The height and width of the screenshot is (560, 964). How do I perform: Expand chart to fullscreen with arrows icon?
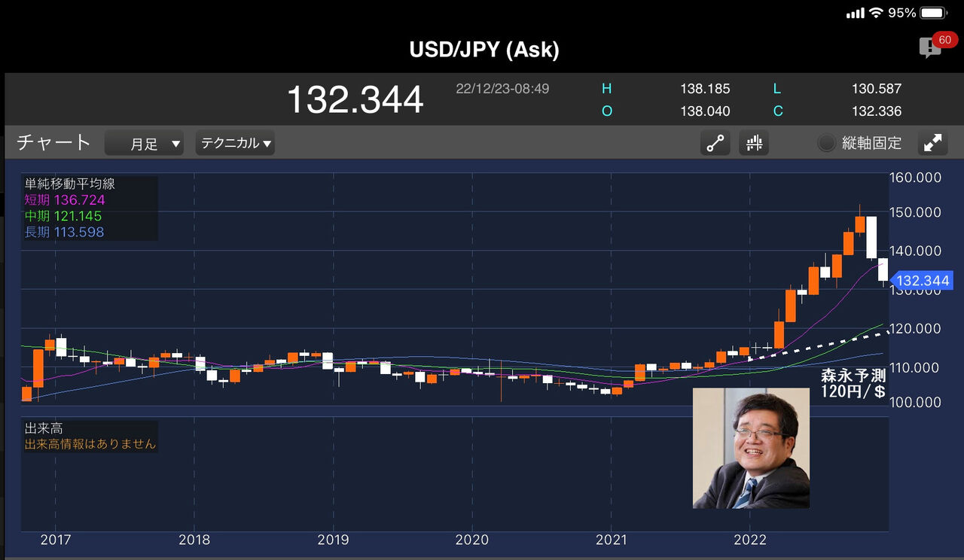click(x=932, y=143)
